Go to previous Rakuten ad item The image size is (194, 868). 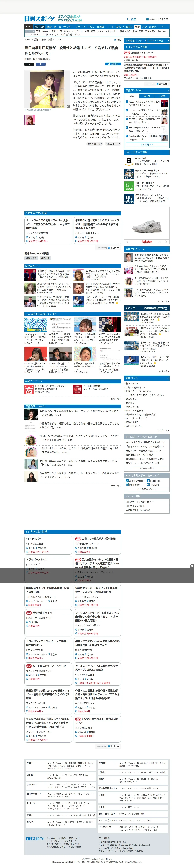point(127,242)
